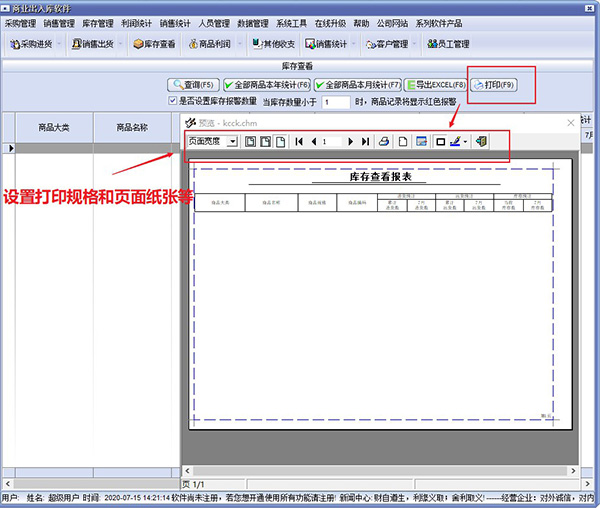Click the preview horizontal scrollbar track
The width and height of the screenshot is (600, 508).
click(380, 471)
